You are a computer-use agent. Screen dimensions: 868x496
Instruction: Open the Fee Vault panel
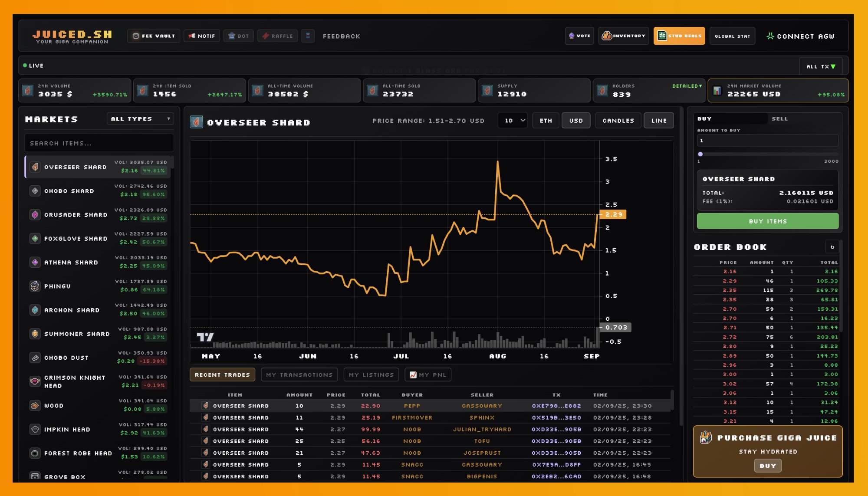(153, 36)
